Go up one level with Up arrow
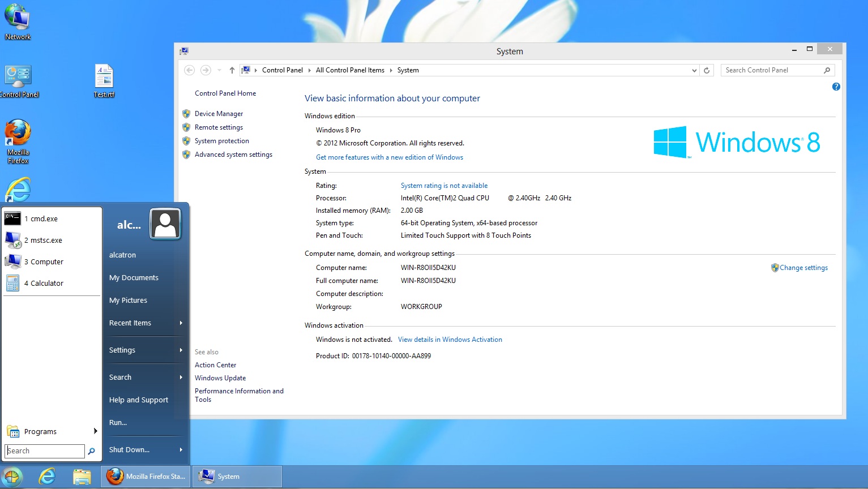 [232, 70]
